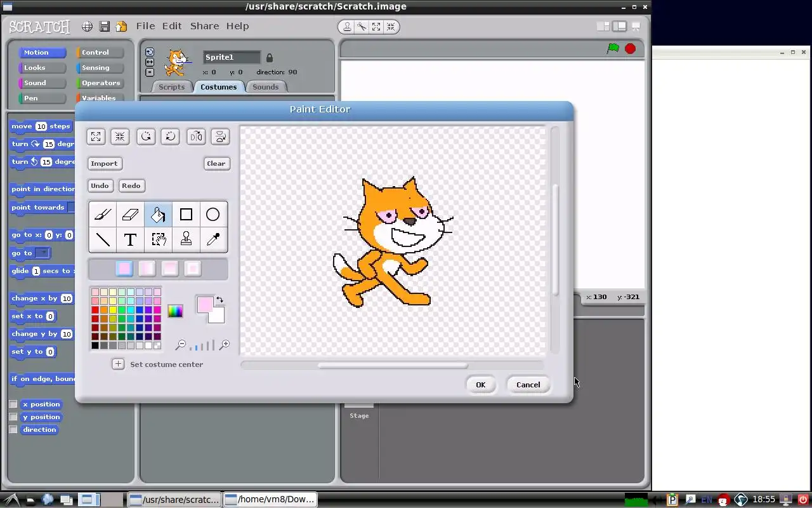Open the rainbow color spectrum palette

175,311
